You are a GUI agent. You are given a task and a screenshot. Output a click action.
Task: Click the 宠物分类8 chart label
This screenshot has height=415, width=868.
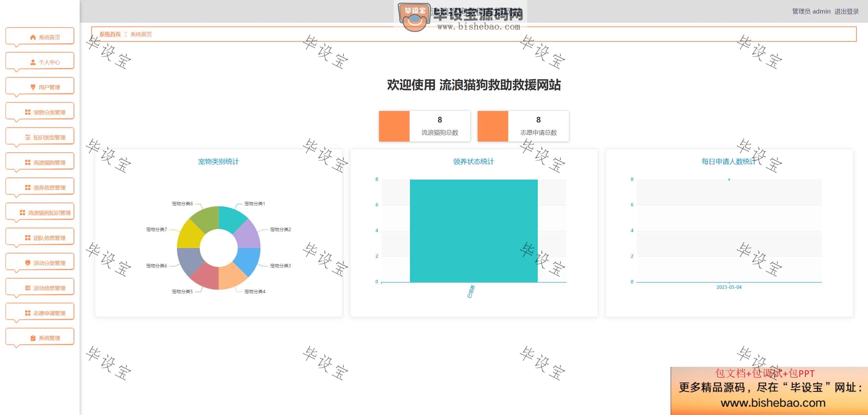tap(182, 204)
